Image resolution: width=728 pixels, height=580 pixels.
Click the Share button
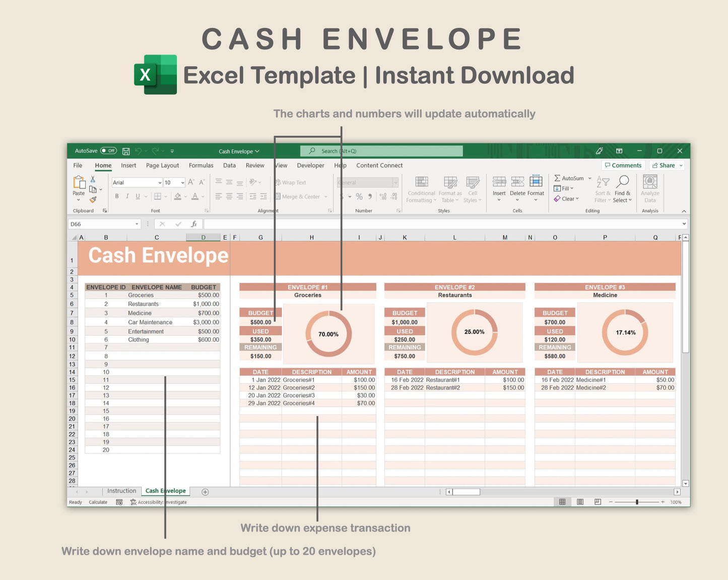tap(666, 165)
